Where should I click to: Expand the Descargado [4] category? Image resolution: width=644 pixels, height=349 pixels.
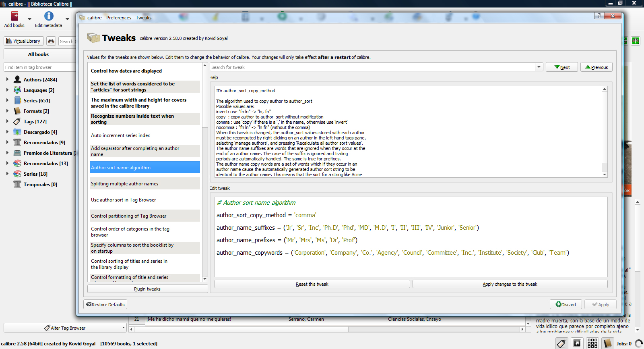coord(7,132)
